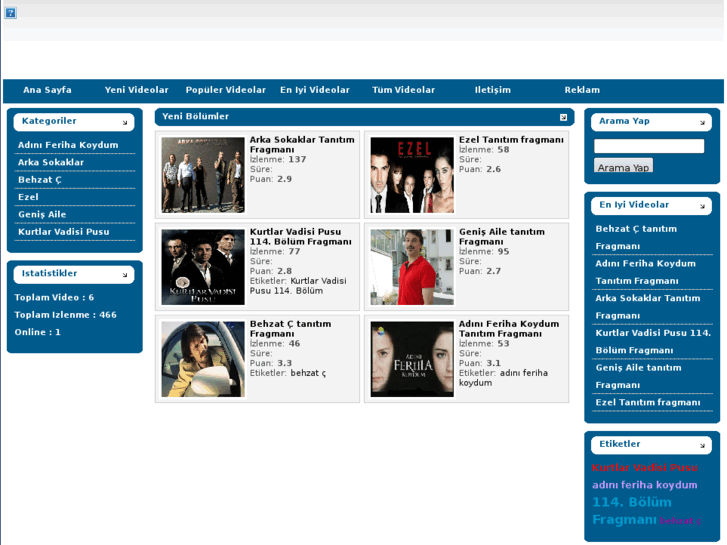The image size is (727, 545).
Task: Click the arrow icon in Arama Yap header
Action: click(702, 122)
